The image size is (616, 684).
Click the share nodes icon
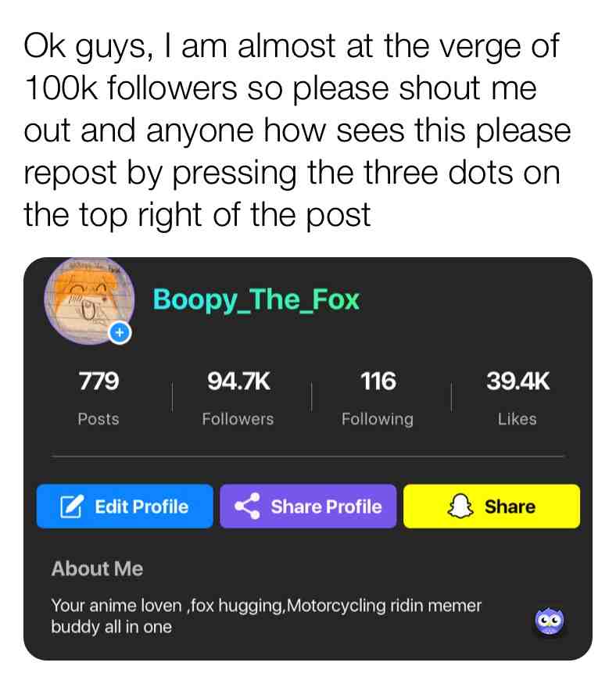click(247, 507)
